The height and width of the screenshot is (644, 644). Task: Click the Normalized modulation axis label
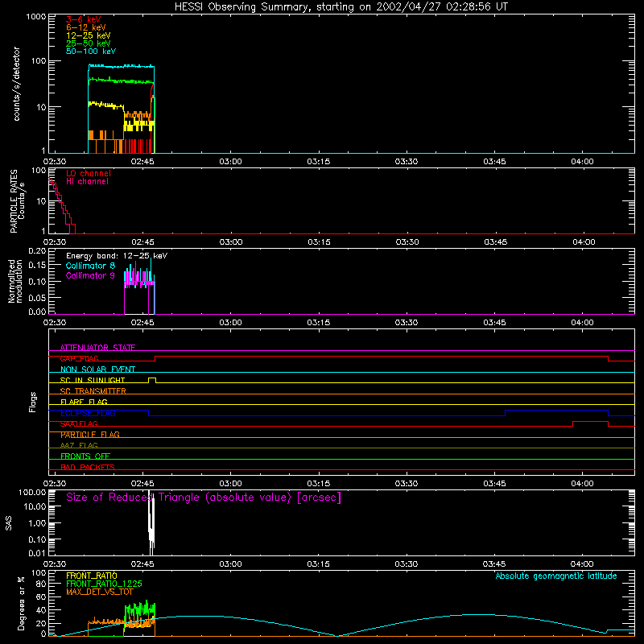(x=14, y=281)
